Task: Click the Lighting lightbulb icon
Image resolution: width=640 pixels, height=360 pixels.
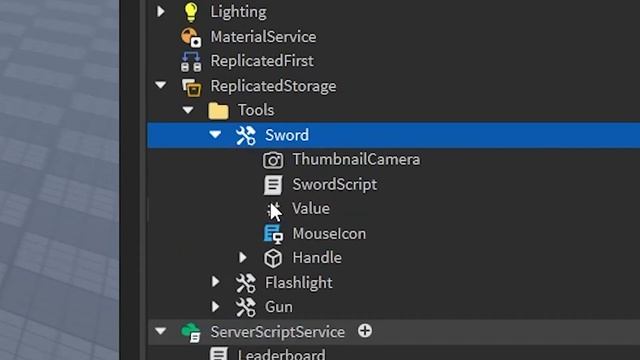Action: coord(191,11)
